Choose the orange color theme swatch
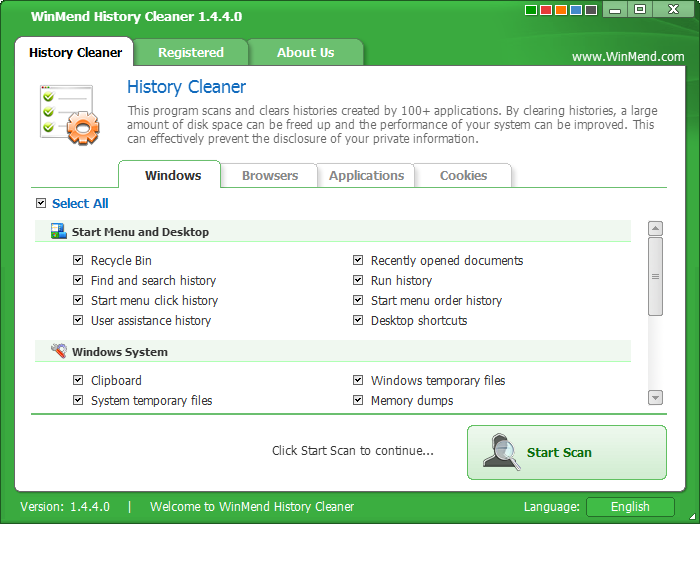This screenshot has height=574, width=700. point(561,10)
